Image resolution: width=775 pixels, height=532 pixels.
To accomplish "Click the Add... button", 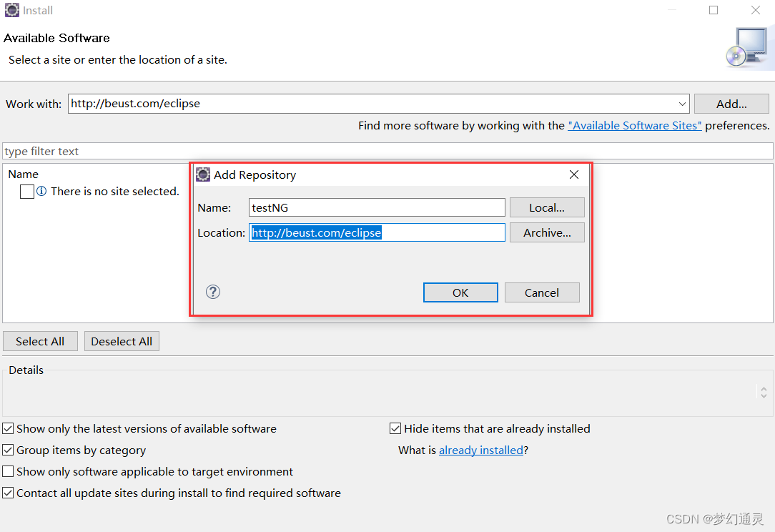I will pyautogui.click(x=731, y=104).
